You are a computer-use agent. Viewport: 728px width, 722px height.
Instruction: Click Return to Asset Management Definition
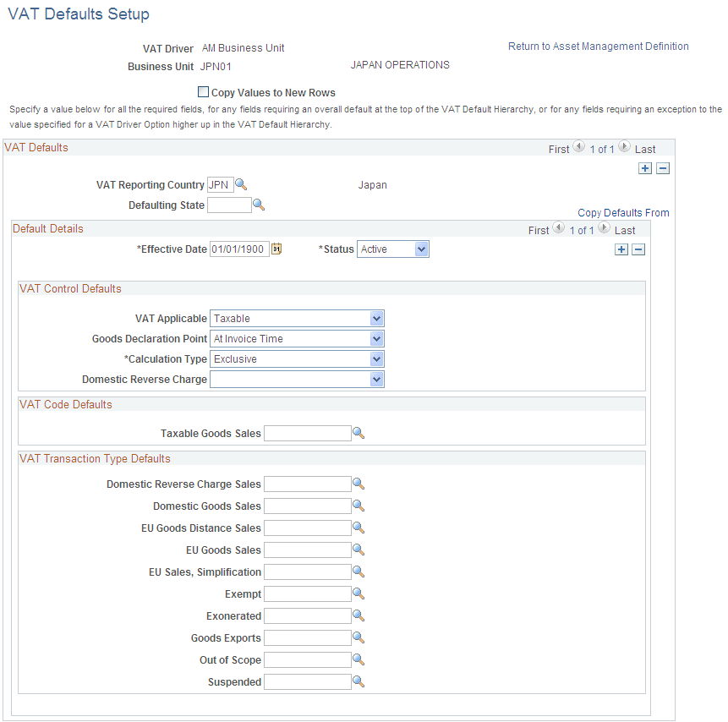click(x=598, y=46)
